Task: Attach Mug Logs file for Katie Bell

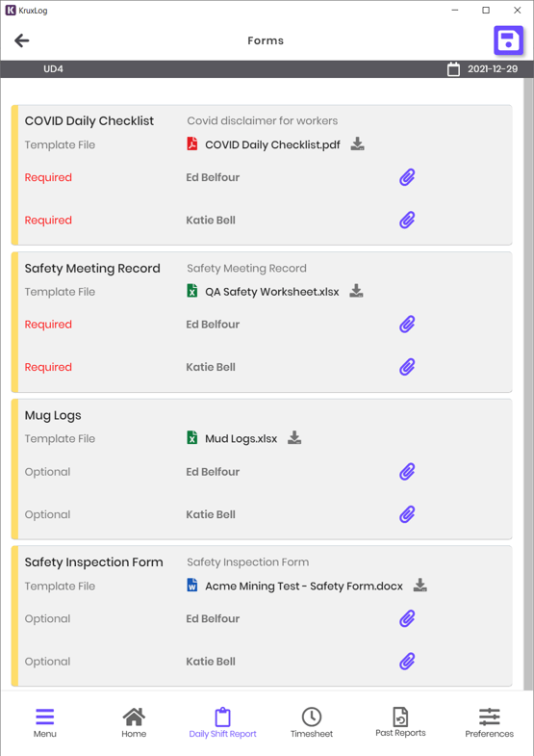Action: (407, 514)
